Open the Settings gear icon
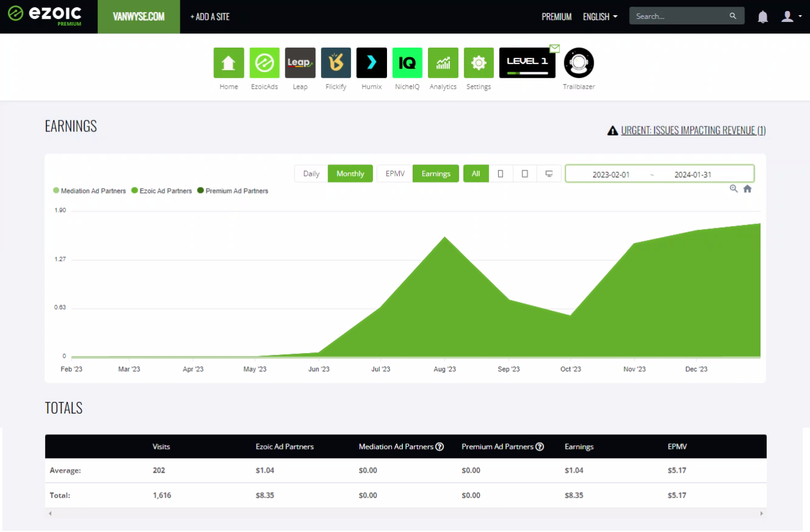 pos(479,63)
